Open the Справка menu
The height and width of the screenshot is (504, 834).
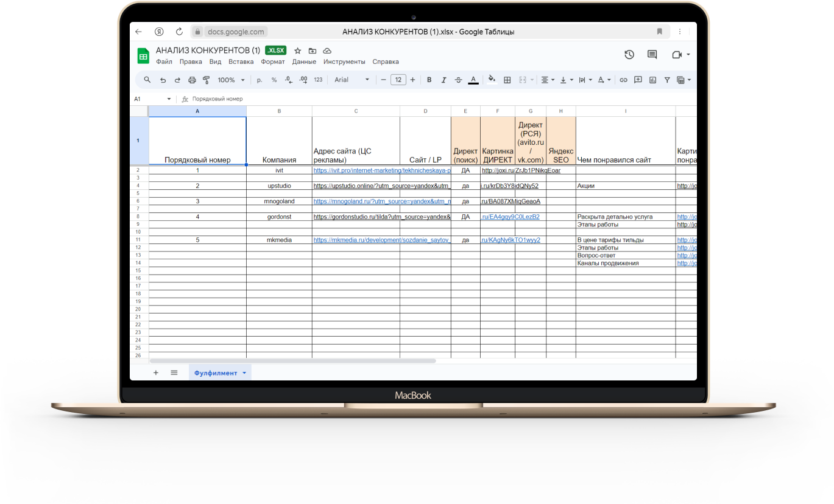click(386, 61)
